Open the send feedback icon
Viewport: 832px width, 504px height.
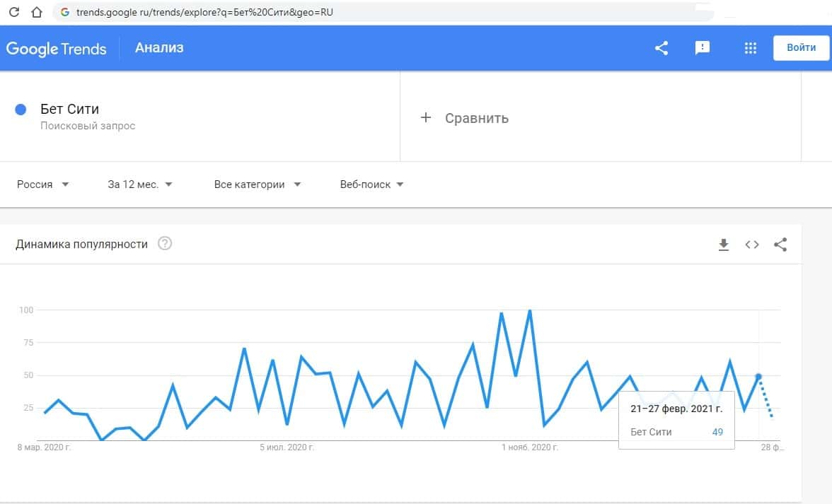click(702, 48)
